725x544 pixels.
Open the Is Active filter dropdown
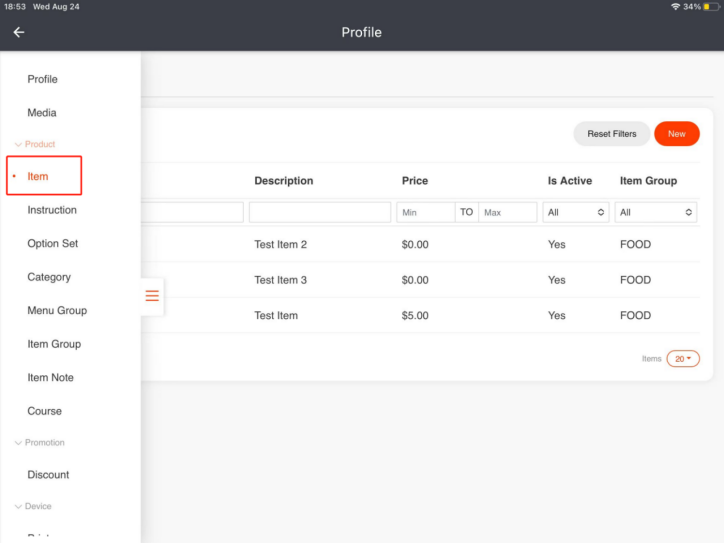pyautogui.click(x=575, y=213)
